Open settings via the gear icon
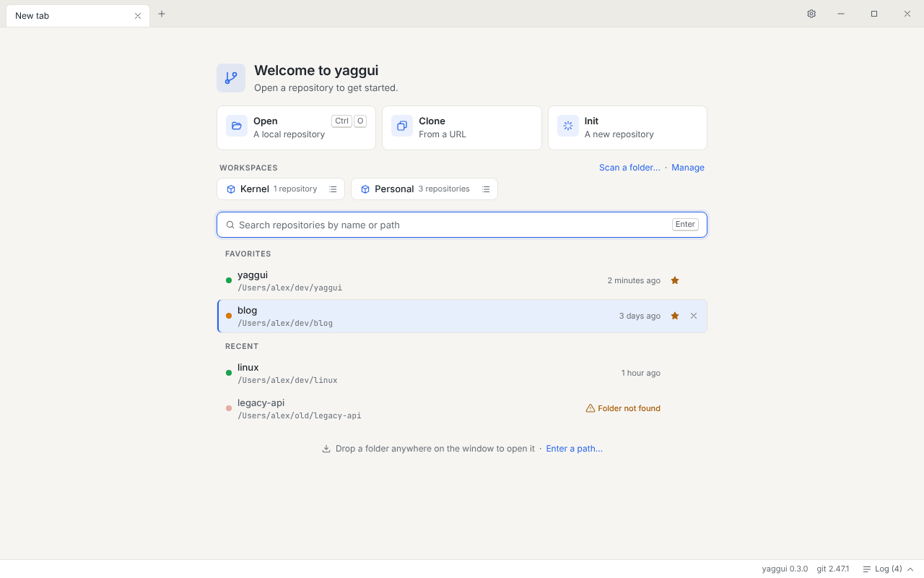The width and height of the screenshot is (924, 578). pos(811,14)
